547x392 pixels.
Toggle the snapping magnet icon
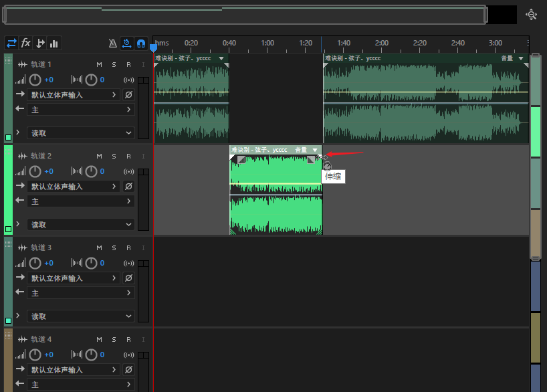coord(141,43)
